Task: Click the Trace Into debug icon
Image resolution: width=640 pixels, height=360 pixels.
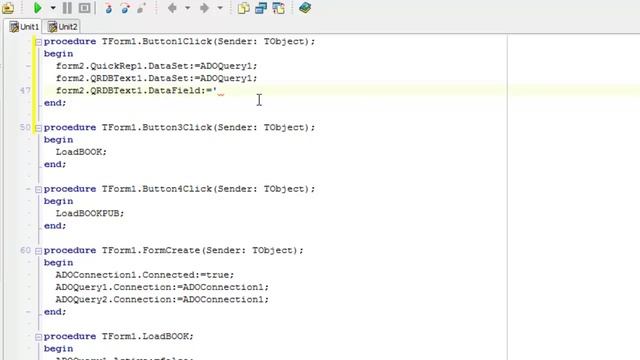Action: pyautogui.click(x=108, y=8)
